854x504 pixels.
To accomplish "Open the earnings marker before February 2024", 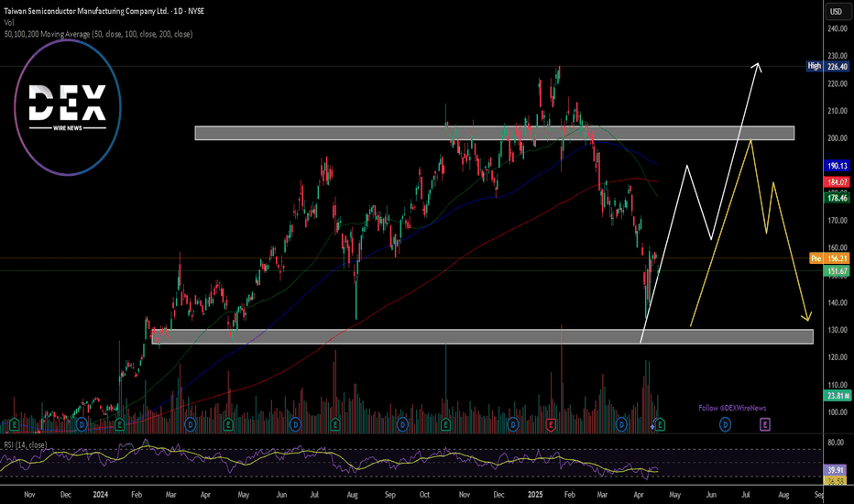I will pyautogui.click(x=119, y=424).
